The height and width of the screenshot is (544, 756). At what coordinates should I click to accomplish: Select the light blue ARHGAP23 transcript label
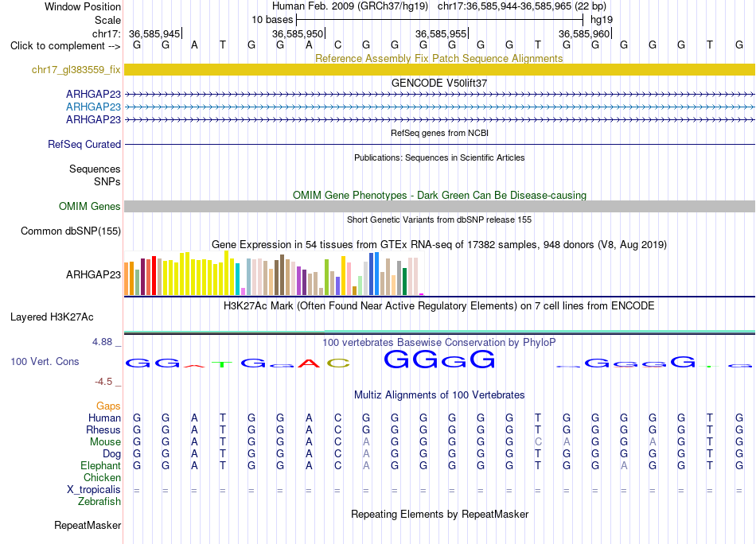coord(94,107)
